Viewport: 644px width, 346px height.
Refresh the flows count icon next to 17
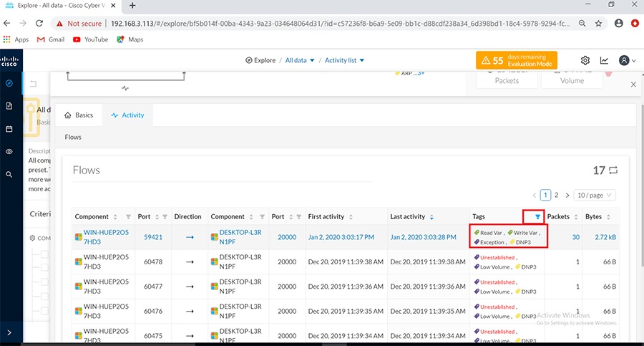click(x=613, y=170)
